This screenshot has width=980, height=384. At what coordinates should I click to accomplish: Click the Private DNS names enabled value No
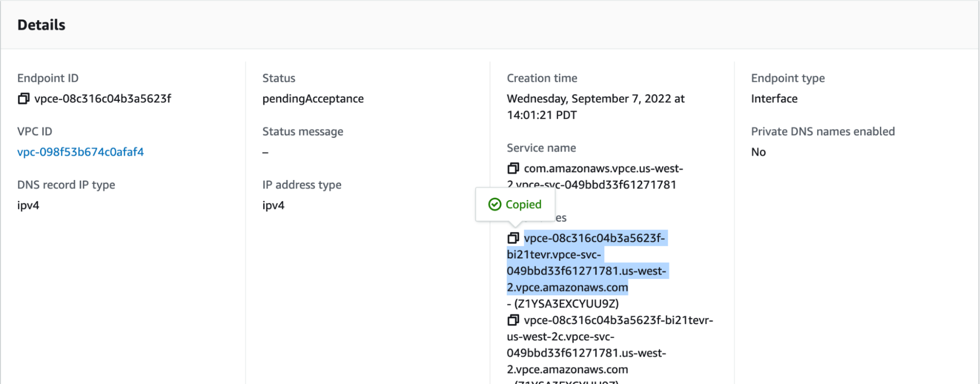pyautogui.click(x=758, y=152)
